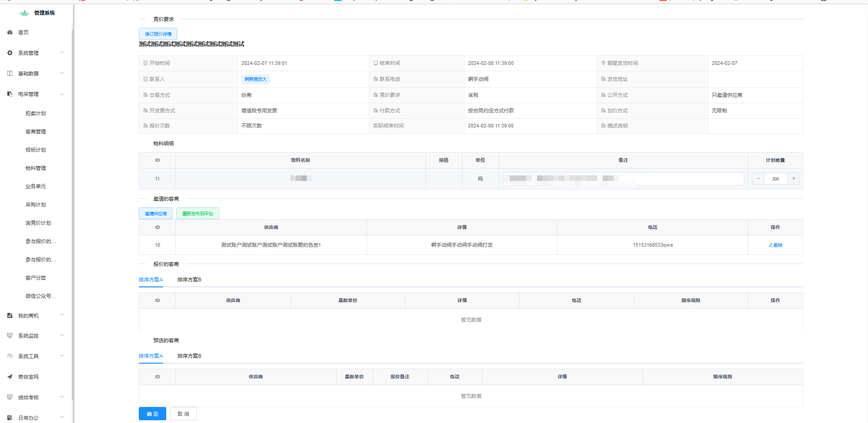868x423 pixels.
Task: Select 排序方案A tab under 报价的客商
Action: 151,280
